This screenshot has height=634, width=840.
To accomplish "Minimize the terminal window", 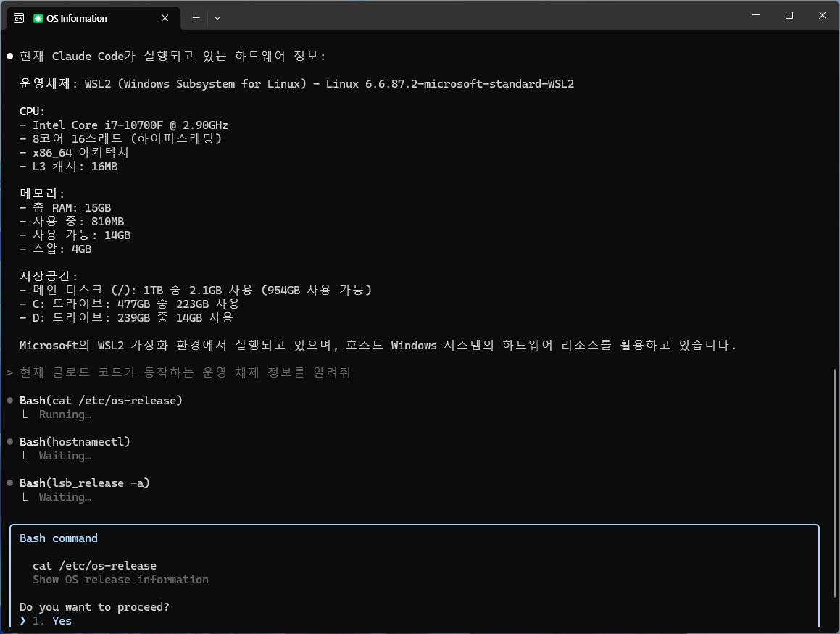I will (756, 15).
